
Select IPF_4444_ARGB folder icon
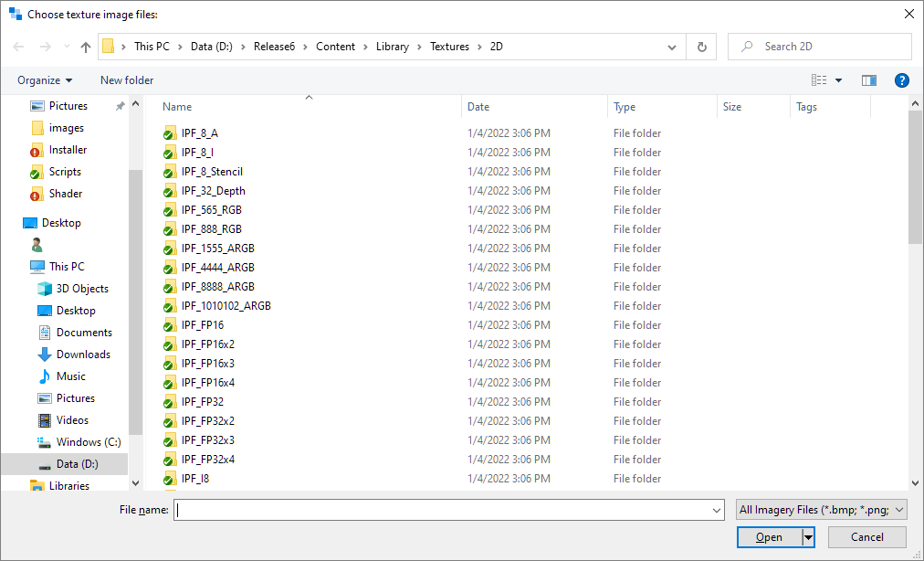pos(170,268)
